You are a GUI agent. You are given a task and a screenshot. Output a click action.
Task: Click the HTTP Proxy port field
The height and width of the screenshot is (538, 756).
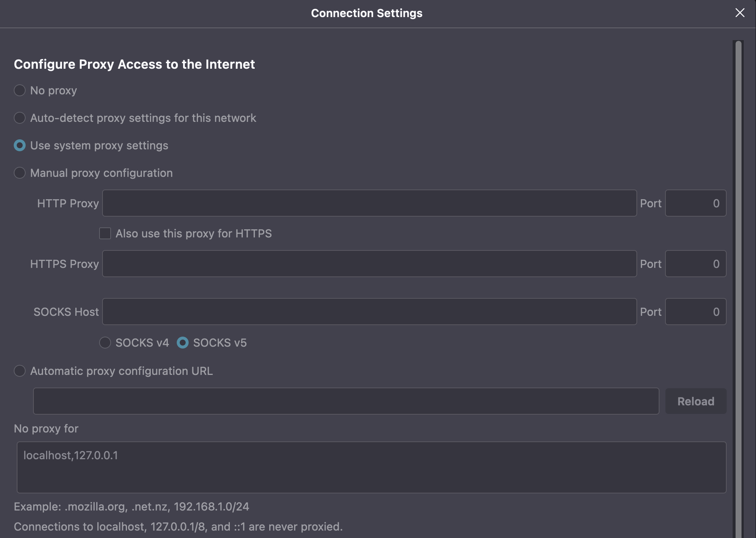point(695,203)
